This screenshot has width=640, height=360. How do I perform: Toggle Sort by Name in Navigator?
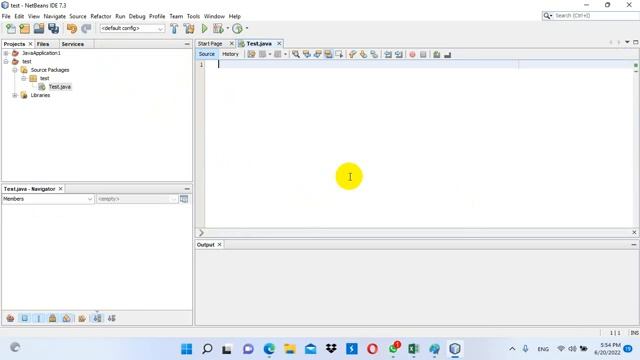97,318
